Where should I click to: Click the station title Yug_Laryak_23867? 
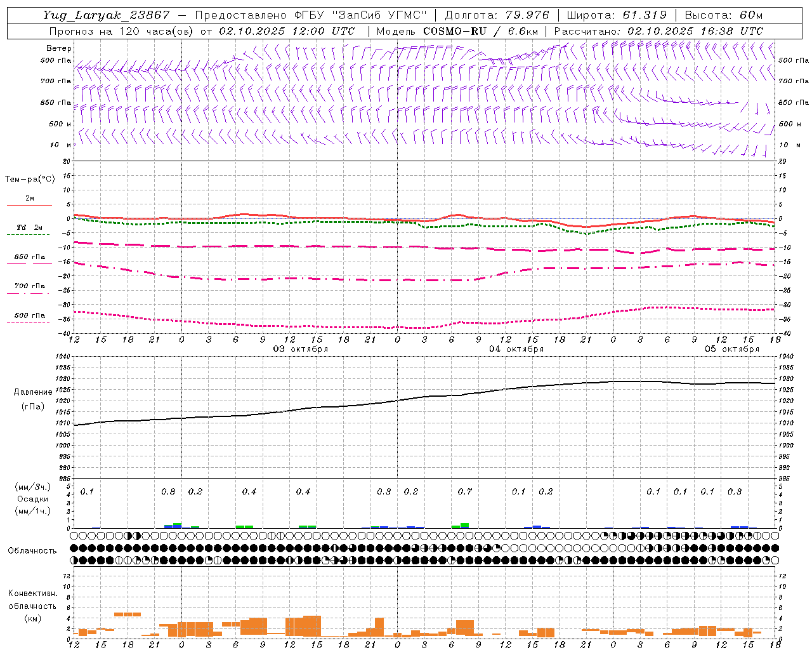tap(107, 15)
